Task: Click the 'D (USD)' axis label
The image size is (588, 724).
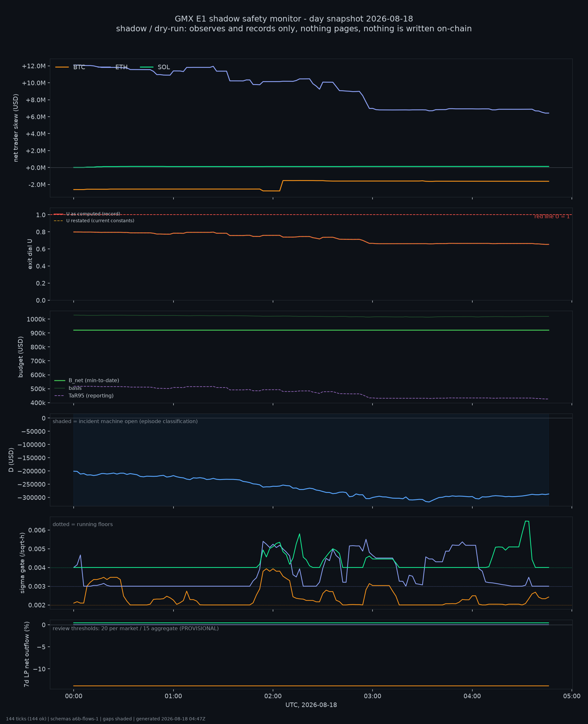Action: pos(11,460)
